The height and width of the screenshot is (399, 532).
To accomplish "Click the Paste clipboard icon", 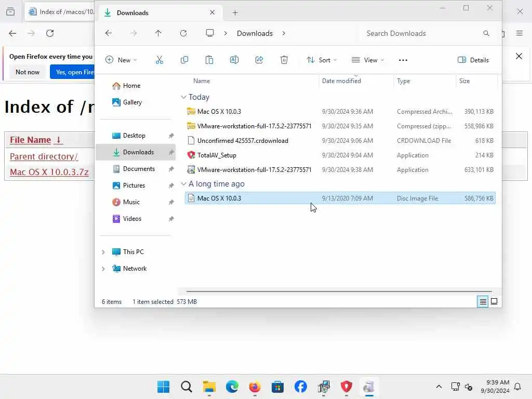I will point(209,60).
